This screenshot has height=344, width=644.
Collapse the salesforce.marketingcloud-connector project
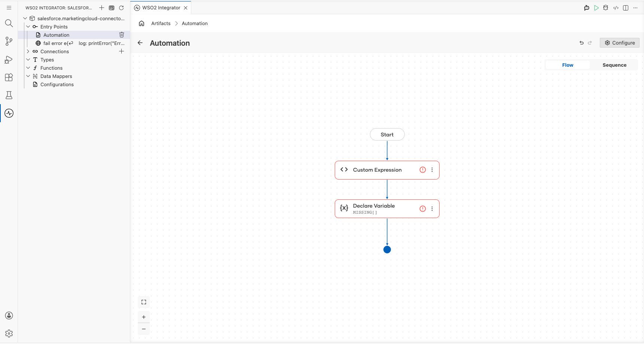point(25,18)
